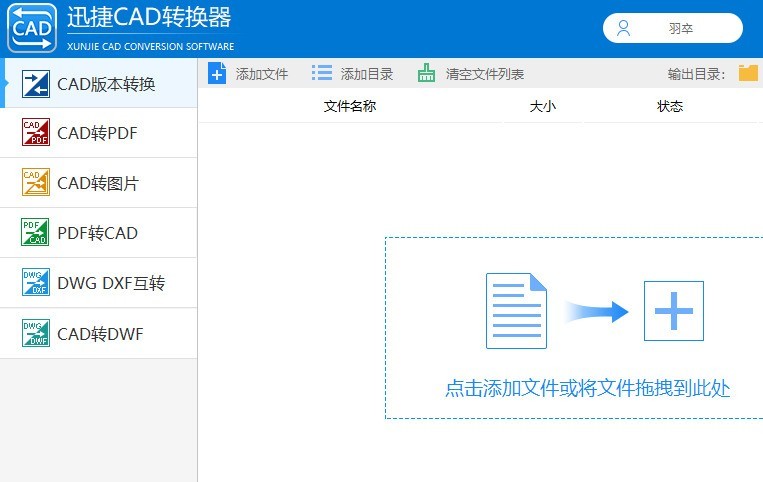Select the CAD转图片 icon
763x482 pixels.
pos(36,182)
